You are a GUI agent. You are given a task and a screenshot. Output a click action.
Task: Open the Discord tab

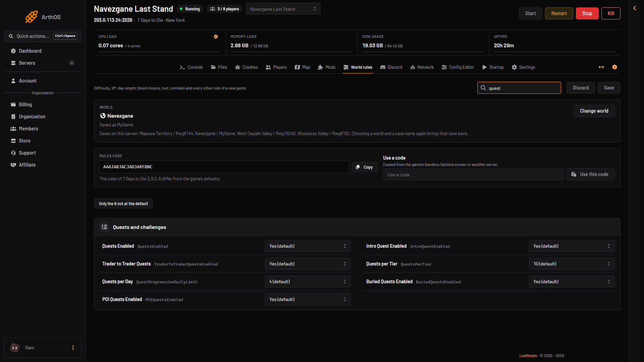click(x=391, y=67)
